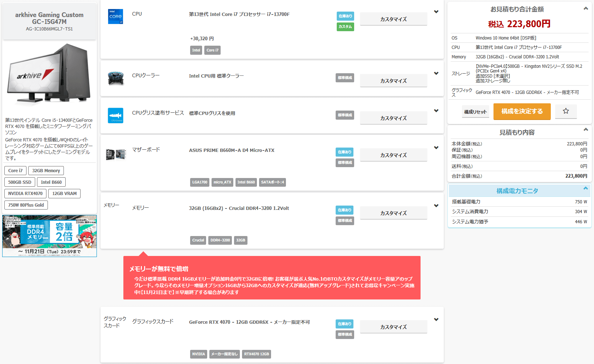
Task: Click 構成を決定する orange button
Action: point(522,111)
